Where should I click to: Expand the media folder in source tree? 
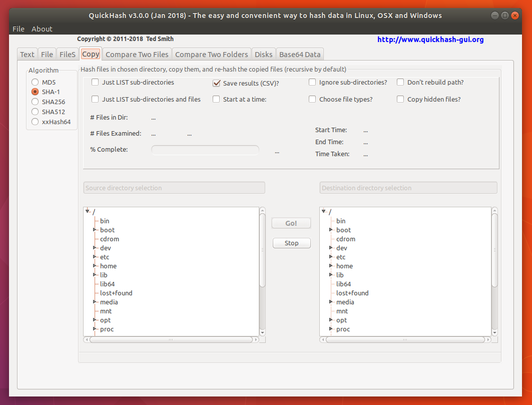pyautogui.click(x=94, y=302)
